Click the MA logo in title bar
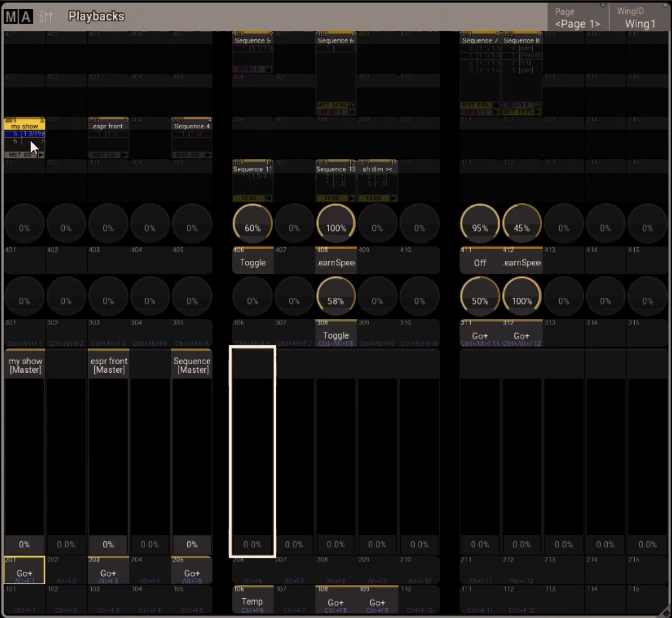The width and height of the screenshot is (672, 618). (18, 17)
